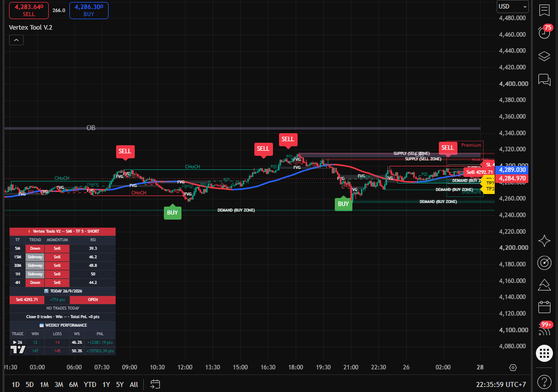Click the 1H row RSI value 50

[x=93, y=274]
